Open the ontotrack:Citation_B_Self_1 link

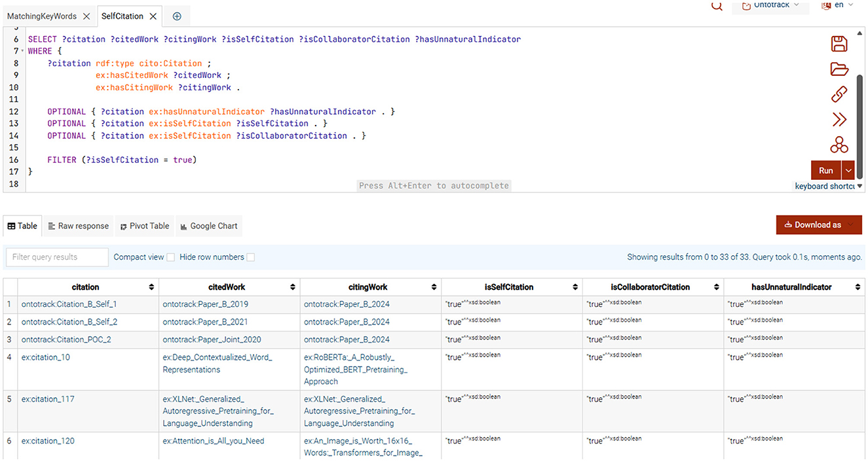(x=69, y=304)
